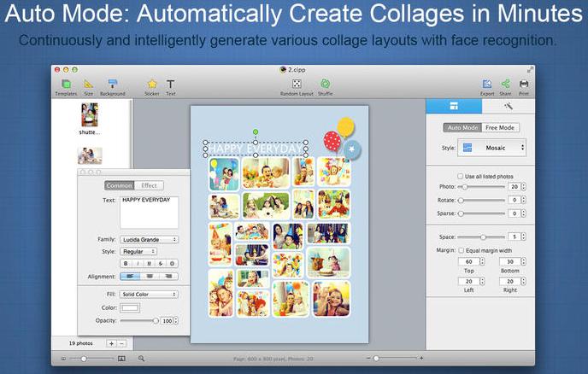Image resolution: width=588 pixels, height=374 pixels.
Task: Click the Export icon
Action: [487, 84]
